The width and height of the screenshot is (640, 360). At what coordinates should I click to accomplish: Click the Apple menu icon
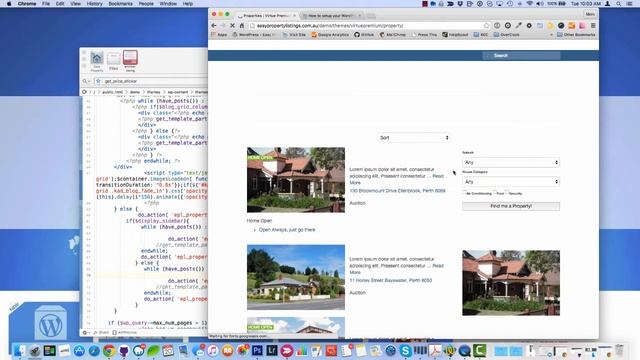[9, 4]
